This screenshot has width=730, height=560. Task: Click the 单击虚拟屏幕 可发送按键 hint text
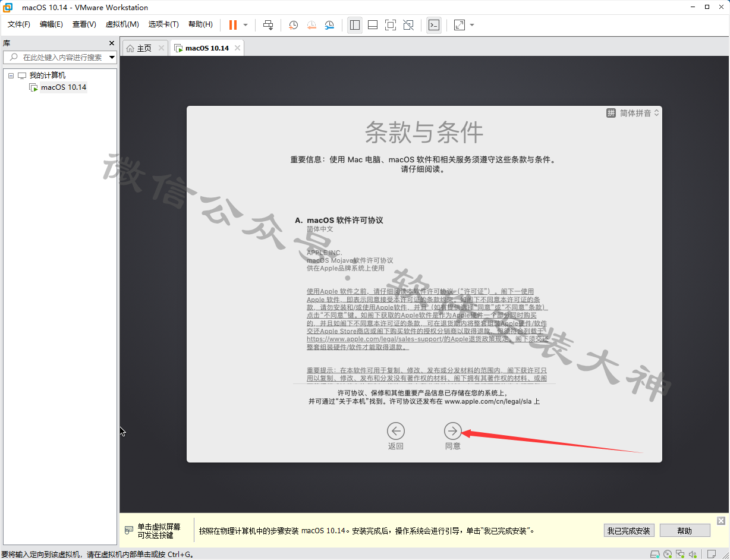pyautogui.click(x=159, y=531)
